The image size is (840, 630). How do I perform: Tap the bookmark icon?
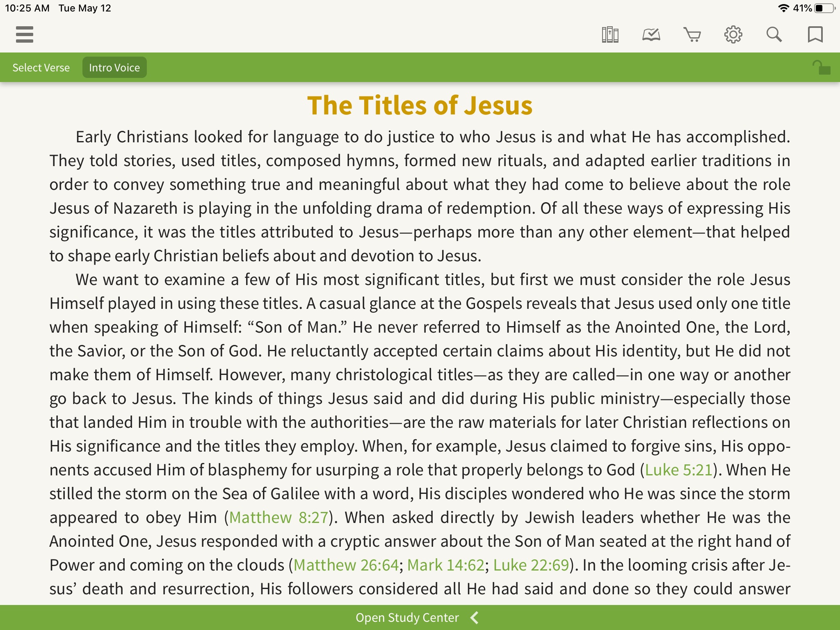click(815, 34)
